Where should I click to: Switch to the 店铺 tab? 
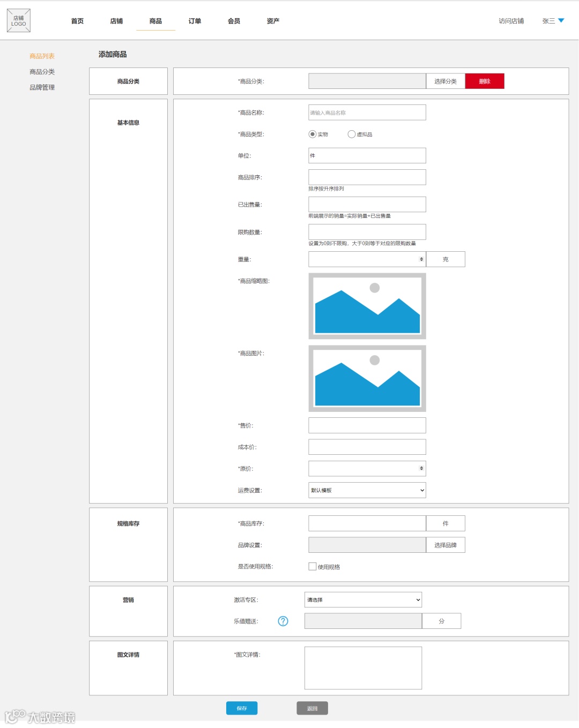[x=116, y=21]
